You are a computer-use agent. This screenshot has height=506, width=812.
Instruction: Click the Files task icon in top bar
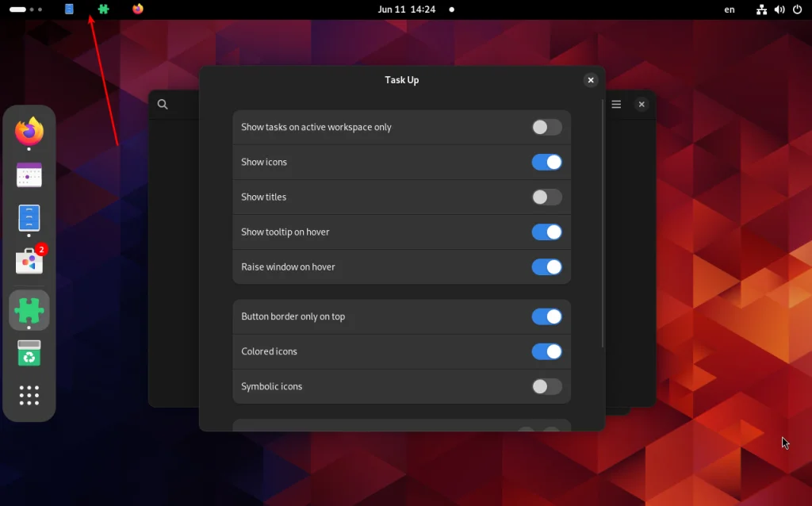69,10
